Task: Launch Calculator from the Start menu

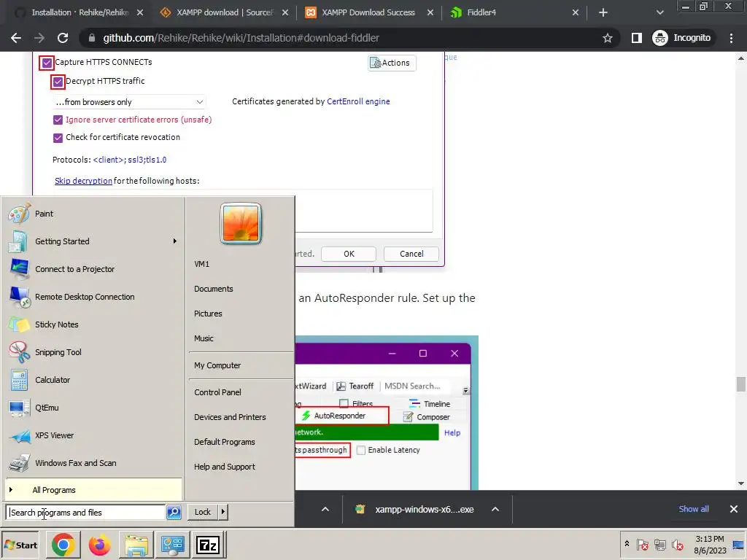Action: click(x=53, y=379)
